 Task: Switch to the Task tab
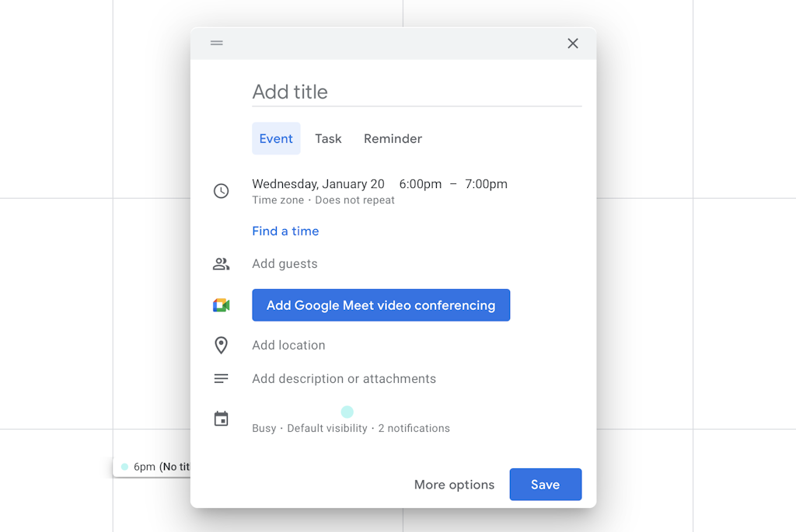pyautogui.click(x=328, y=138)
